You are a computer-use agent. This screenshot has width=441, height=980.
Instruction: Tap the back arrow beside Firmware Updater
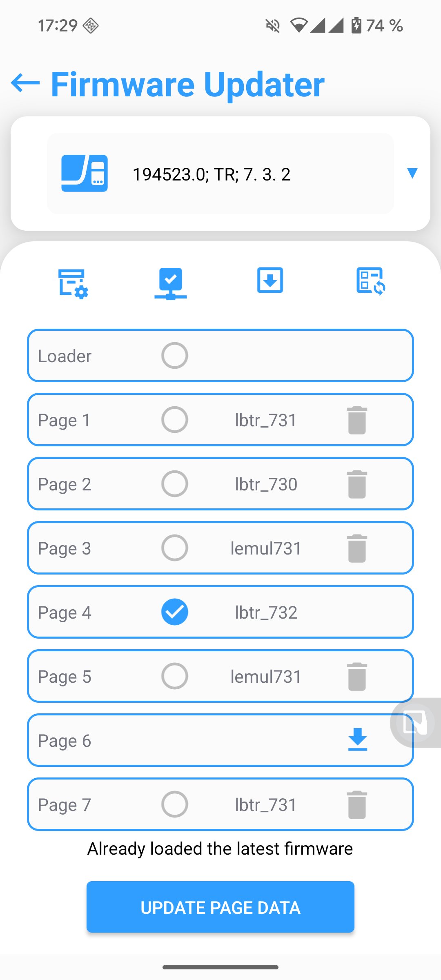(x=25, y=83)
